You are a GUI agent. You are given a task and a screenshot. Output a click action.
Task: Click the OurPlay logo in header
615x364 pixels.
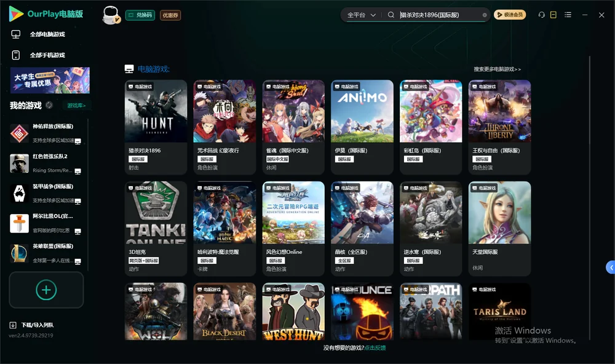[46, 14]
